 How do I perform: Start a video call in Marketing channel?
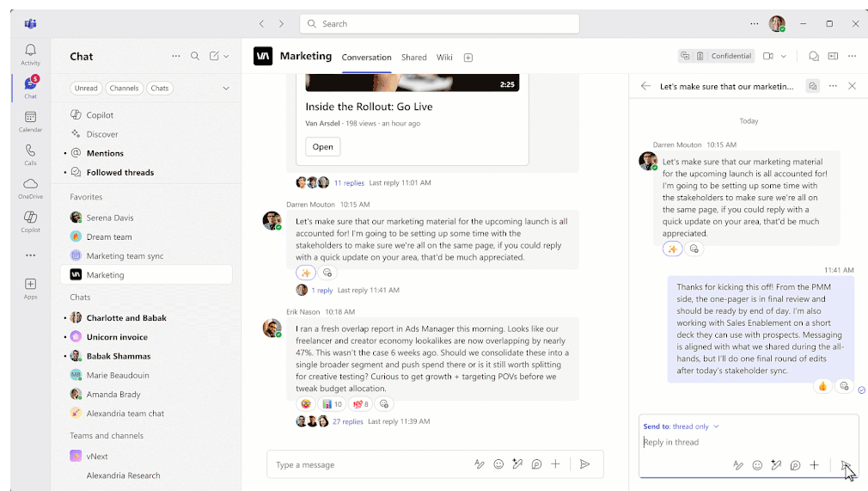click(768, 56)
